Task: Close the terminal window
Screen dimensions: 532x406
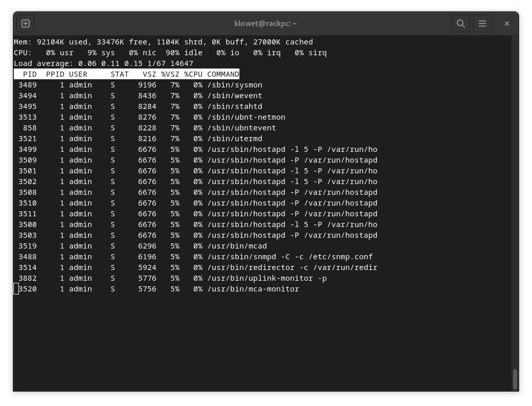Action: click(x=506, y=24)
